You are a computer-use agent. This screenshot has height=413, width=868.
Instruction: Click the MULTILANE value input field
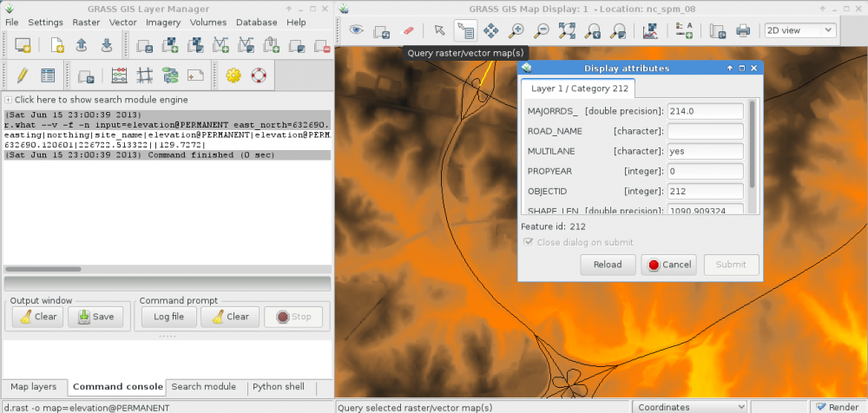(x=705, y=151)
